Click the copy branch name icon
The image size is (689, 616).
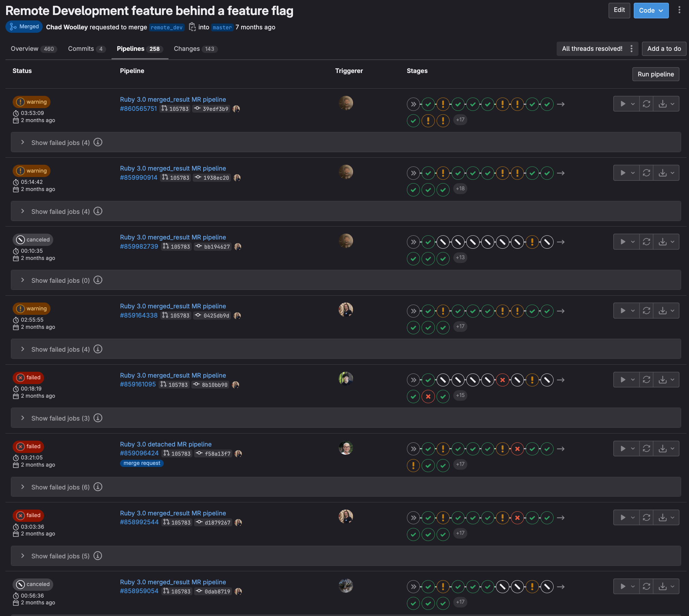coord(192,27)
